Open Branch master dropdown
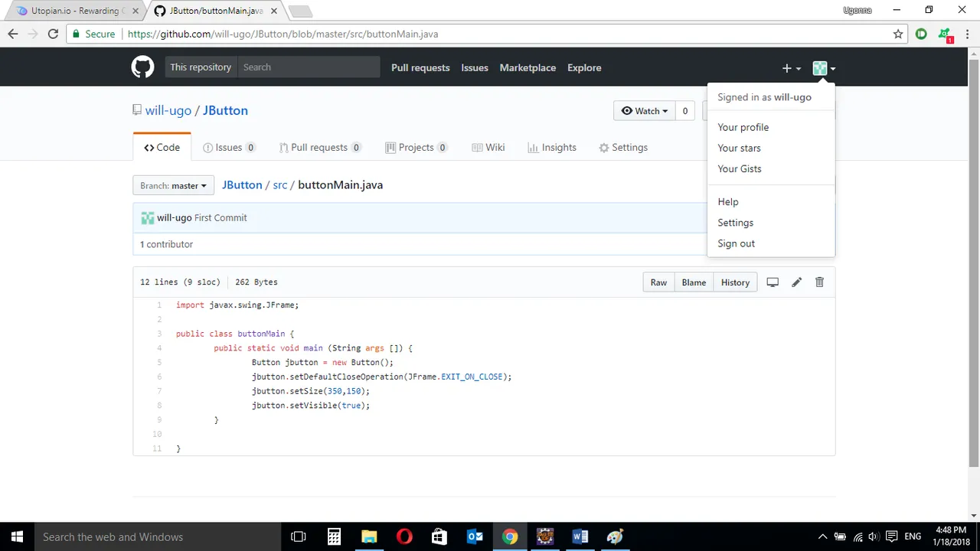This screenshot has width=980, height=551. (x=173, y=185)
